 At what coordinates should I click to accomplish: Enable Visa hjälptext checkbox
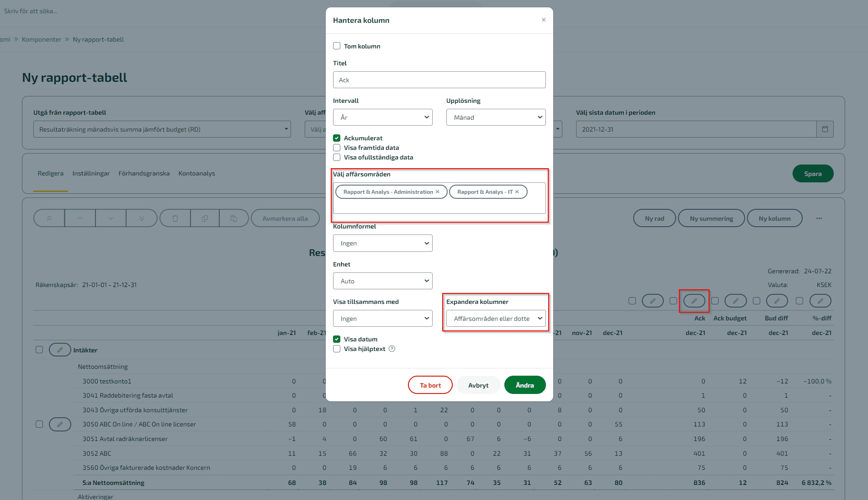tap(337, 349)
